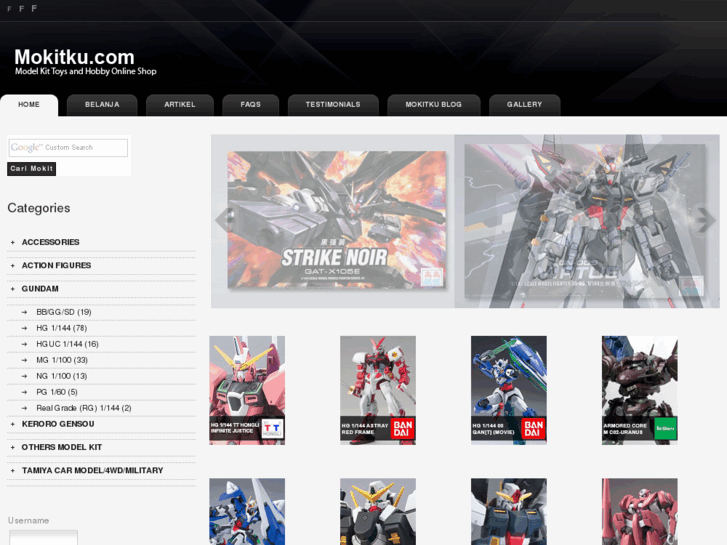Screen dimensions: 727x545
Task: Click the slideshow previous arrow
Action: (x=224, y=219)
